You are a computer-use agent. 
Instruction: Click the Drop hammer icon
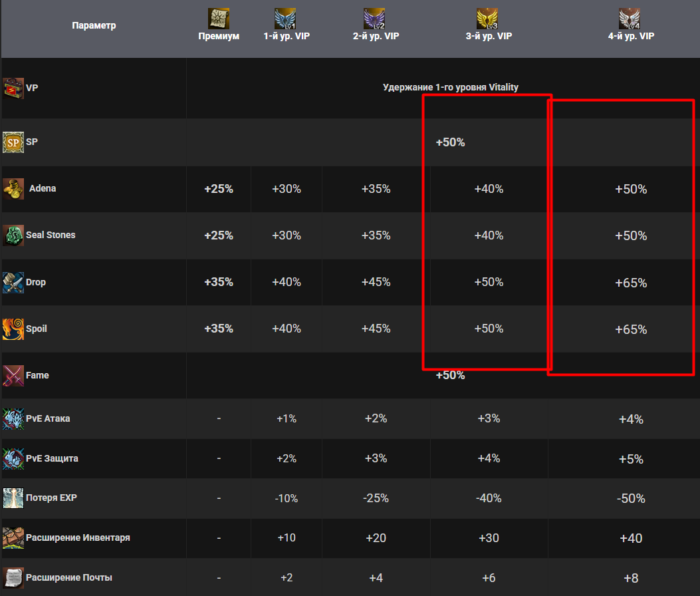click(13, 283)
